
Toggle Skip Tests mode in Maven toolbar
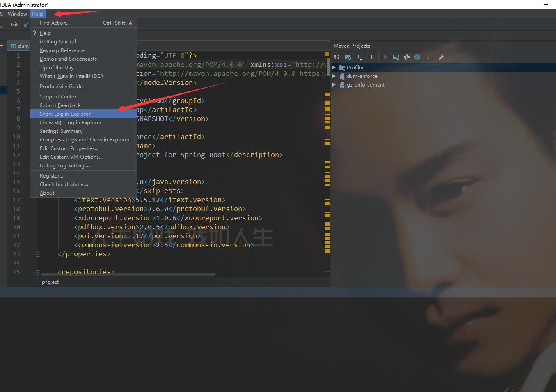point(407,57)
